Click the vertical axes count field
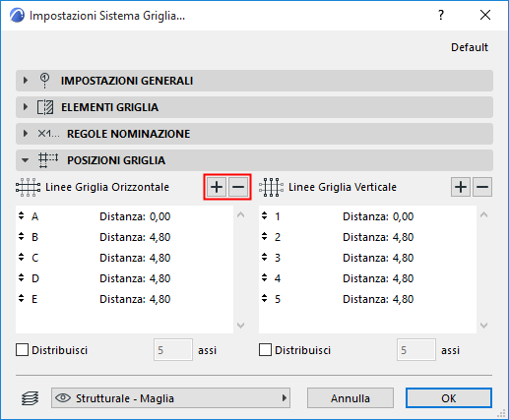This screenshot has width=509, height=420. (x=416, y=350)
